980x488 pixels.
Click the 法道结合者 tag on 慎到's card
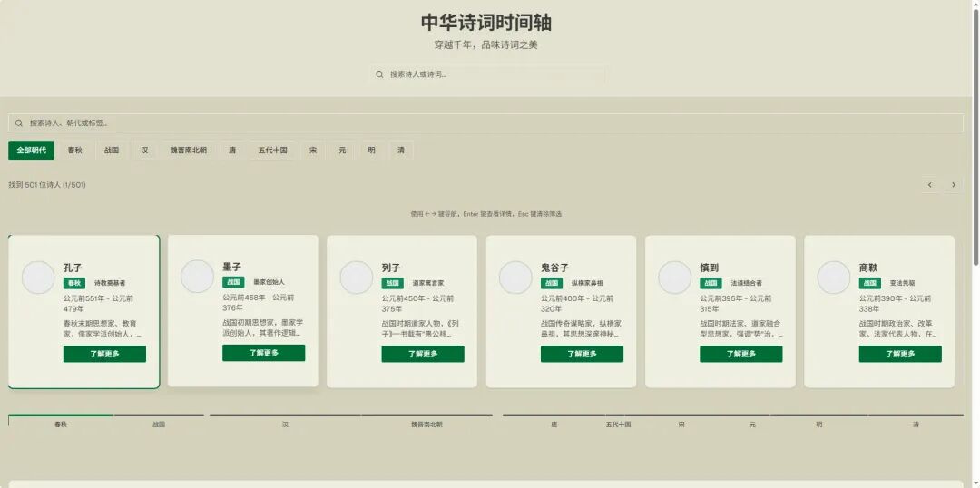pyautogui.click(x=746, y=283)
